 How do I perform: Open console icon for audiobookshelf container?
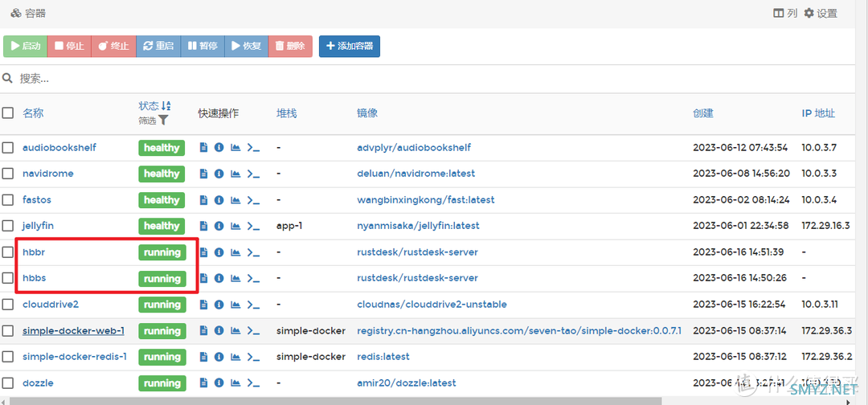253,148
